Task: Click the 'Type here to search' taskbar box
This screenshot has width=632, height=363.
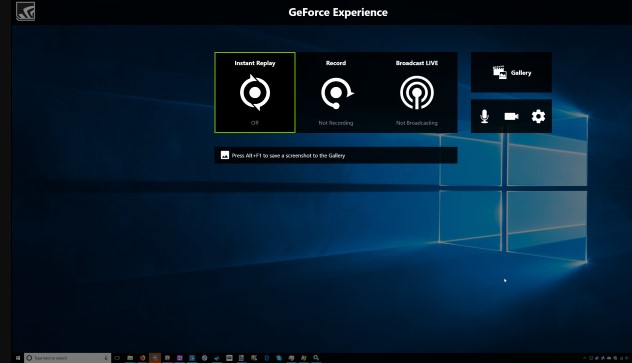Action: (x=67, y=358)
